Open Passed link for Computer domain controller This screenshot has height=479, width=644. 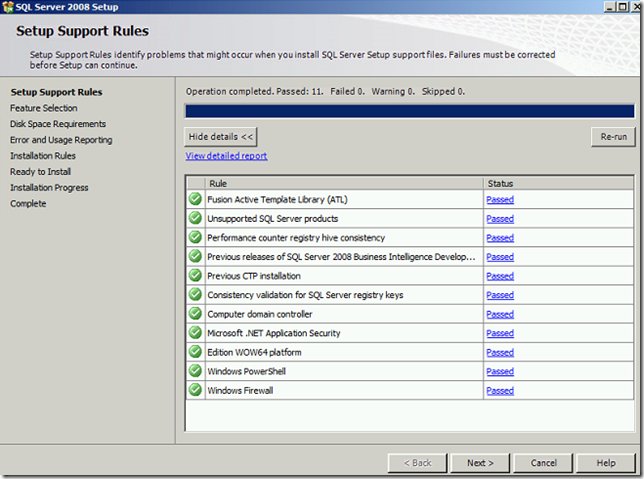click(x=500, y=314)
